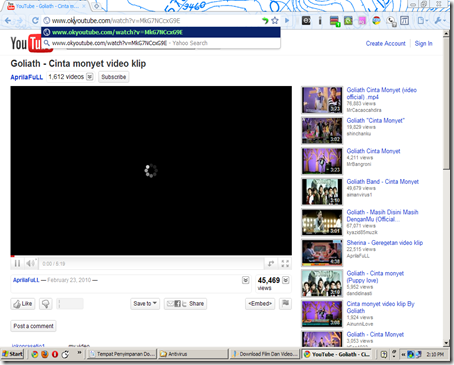Mute the video volume speaker icon
The width and height of the screenshot is (454, 365).
30,264
